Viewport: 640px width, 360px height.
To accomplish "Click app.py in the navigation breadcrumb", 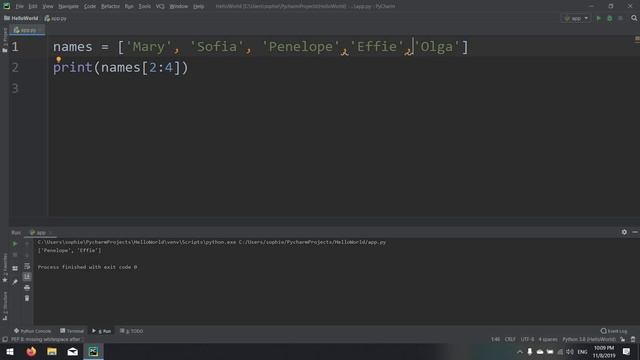I will pos(56,18).
